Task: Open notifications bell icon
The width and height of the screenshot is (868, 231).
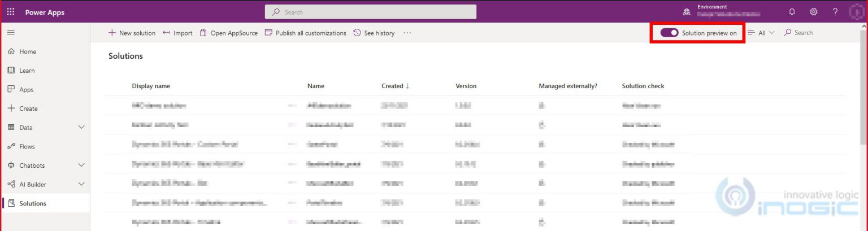Action: click(792, 12)
